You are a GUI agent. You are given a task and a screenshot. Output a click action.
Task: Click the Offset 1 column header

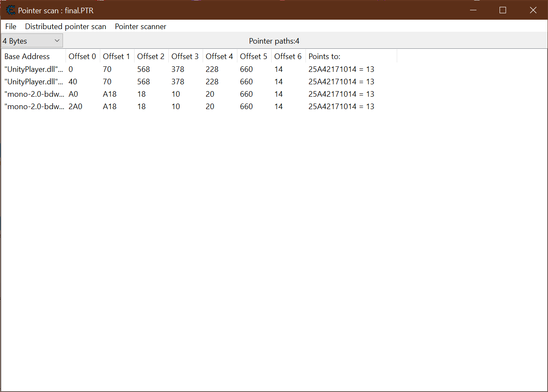tap(116, 56)
